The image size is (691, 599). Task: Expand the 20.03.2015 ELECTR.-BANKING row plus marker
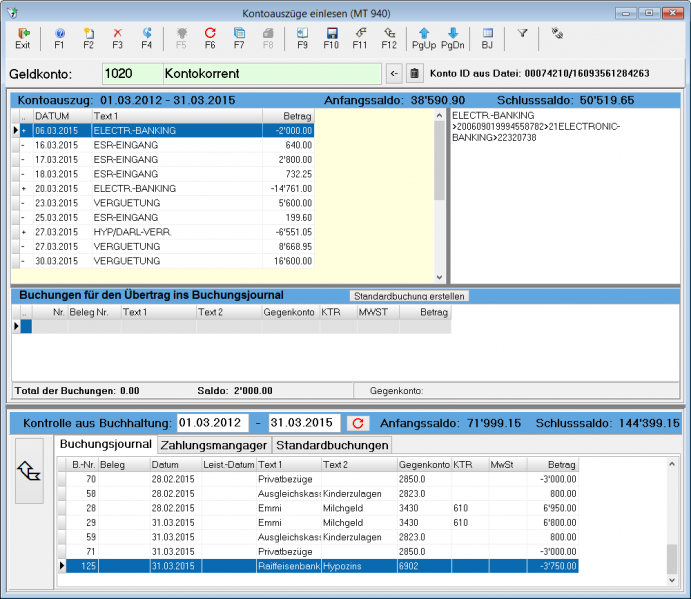tap(24, 189)
